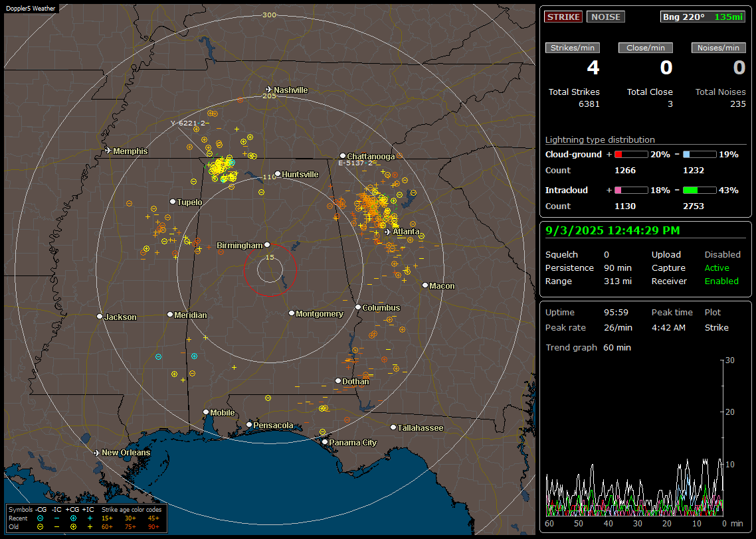Click the Total Close count 3

(670, 104)
